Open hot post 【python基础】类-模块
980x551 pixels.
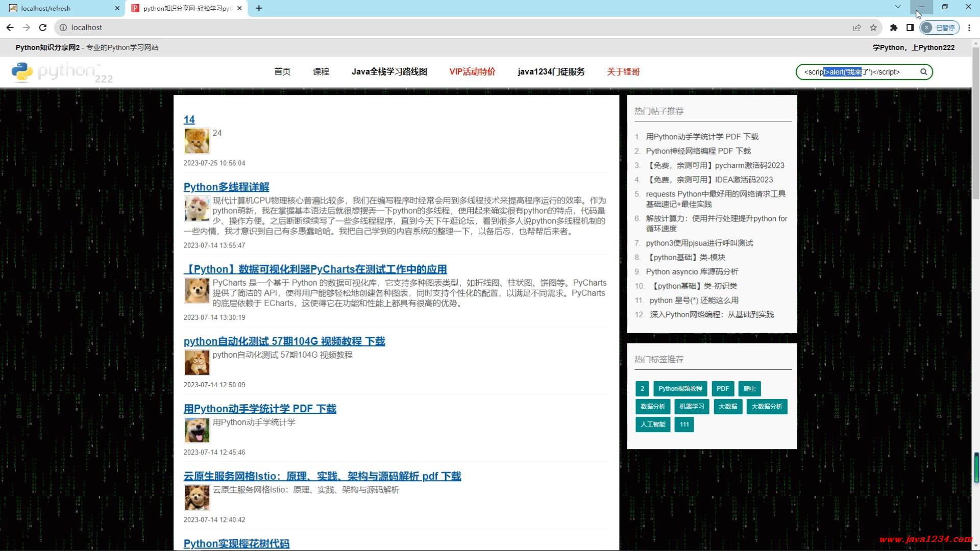(685, 257)
